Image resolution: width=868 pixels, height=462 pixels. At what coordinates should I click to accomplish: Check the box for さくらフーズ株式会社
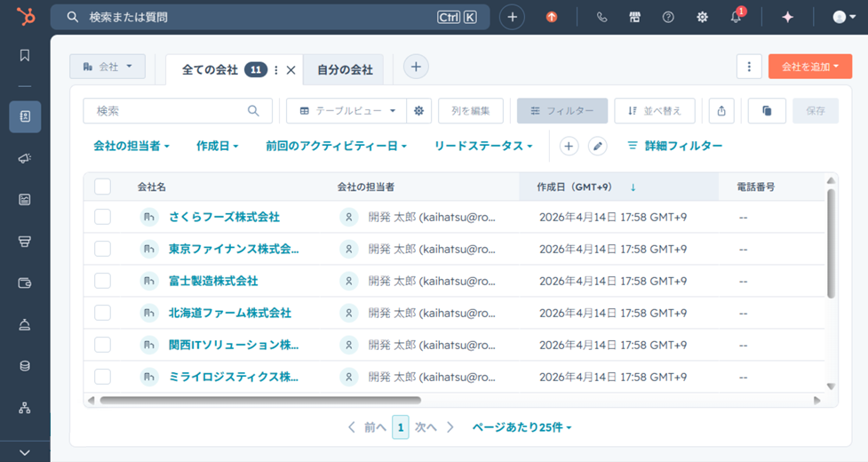(x=102, y=217)
